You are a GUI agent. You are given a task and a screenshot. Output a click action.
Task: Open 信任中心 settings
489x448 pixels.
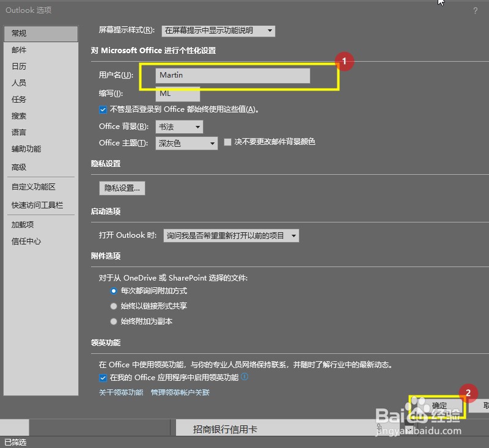click(41, 241)
